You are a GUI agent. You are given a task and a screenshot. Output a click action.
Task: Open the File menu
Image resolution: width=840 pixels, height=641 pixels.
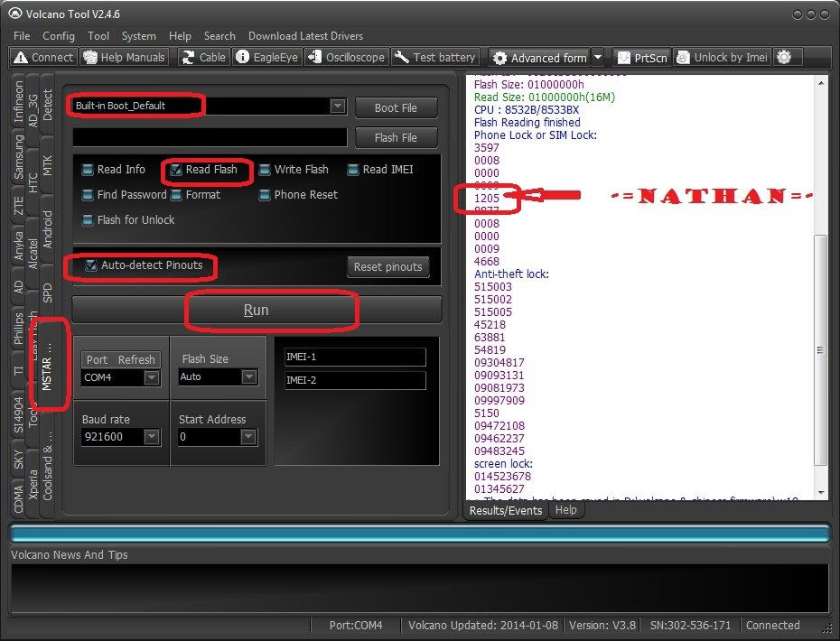[x=22, y=36]
